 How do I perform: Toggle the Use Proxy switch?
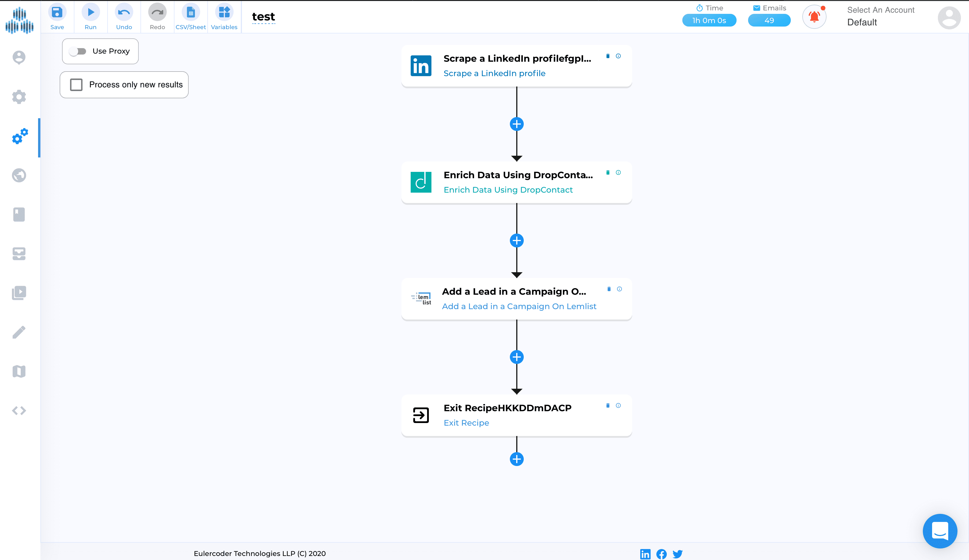[78, 51]
